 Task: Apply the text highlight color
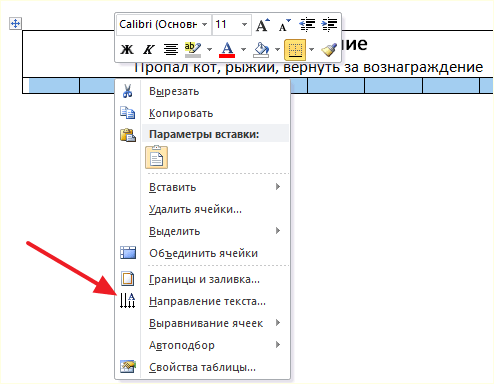(x=193, y=49)
